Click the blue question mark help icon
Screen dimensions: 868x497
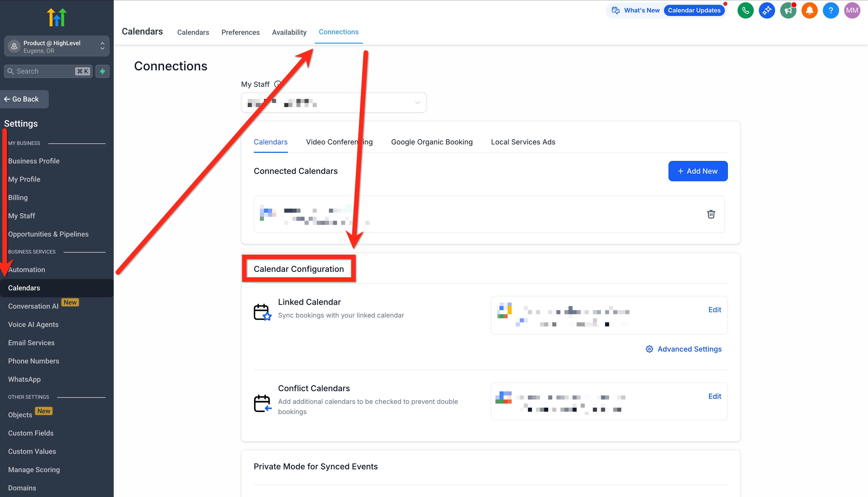tap(830, 10)
